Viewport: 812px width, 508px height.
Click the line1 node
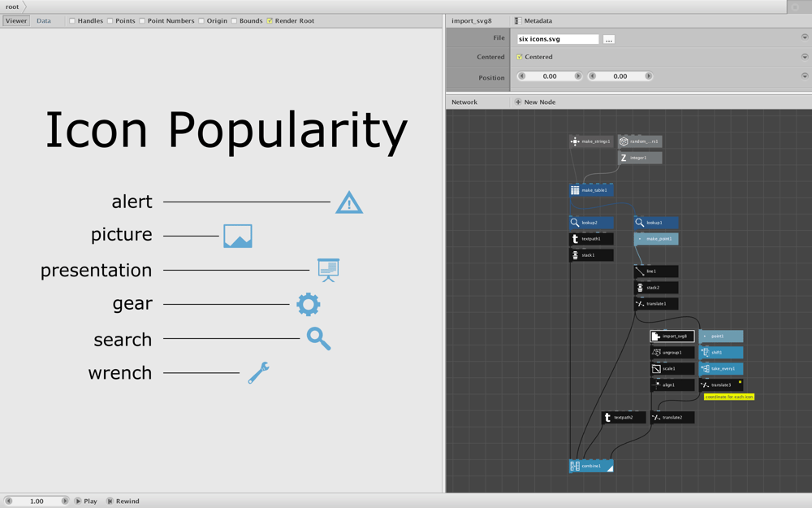click(x=656, y=271)
